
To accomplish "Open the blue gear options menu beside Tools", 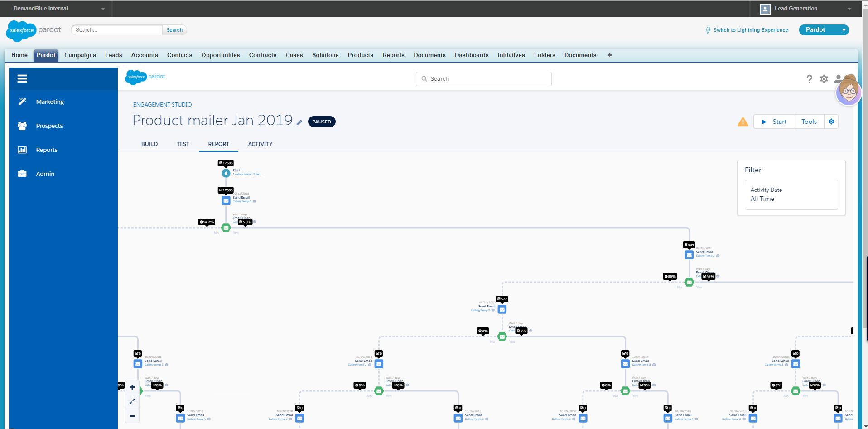I will pos(831,122).
